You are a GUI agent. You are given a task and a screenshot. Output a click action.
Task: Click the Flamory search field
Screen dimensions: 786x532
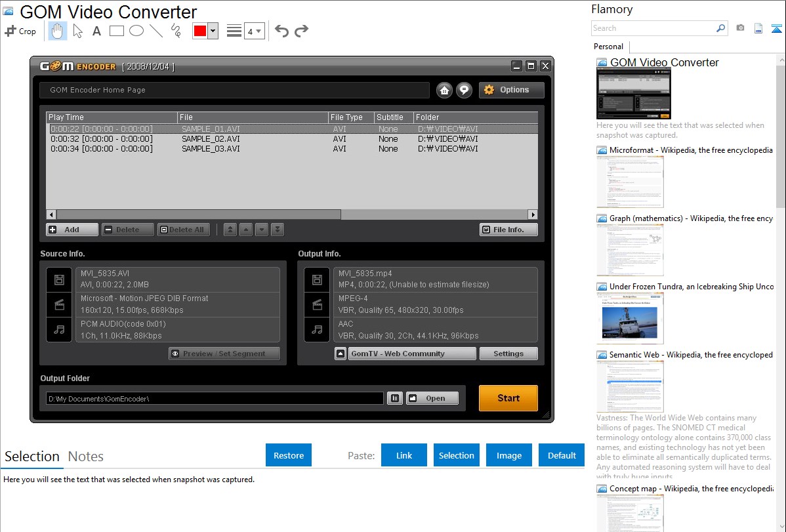[653, 28]
